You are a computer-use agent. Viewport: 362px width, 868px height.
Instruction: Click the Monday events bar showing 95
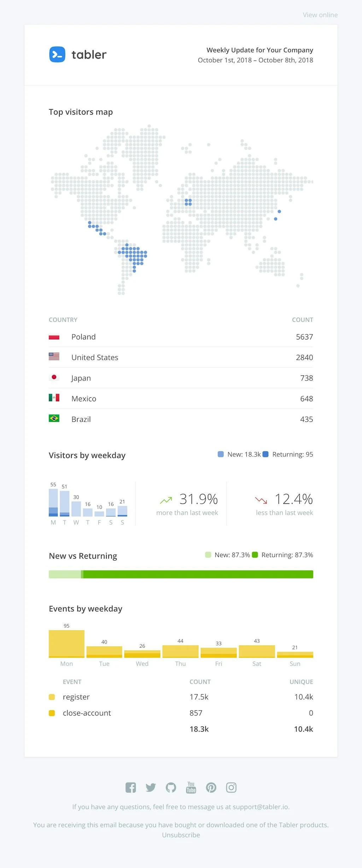[x=66, y=643]
